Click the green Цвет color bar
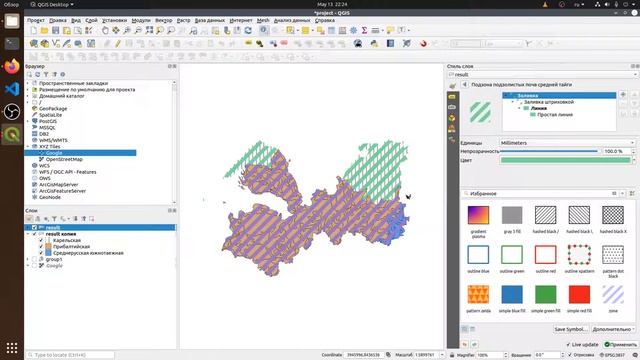 (565, 160)
